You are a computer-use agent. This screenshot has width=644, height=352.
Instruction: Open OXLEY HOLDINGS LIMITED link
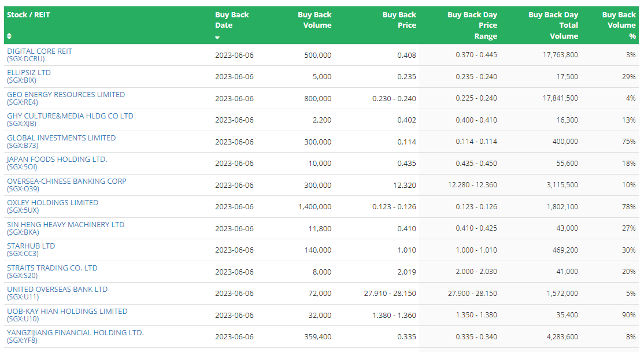click(53, 206)
